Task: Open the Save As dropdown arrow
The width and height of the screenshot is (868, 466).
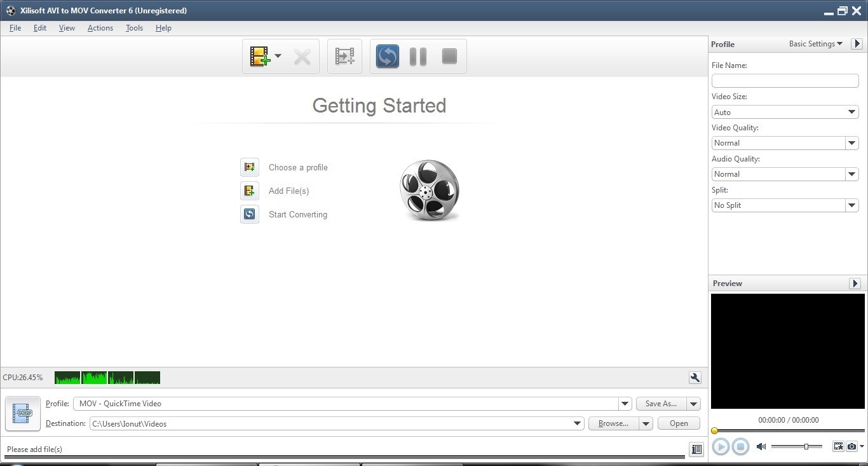Action: [x=693, y=404]
